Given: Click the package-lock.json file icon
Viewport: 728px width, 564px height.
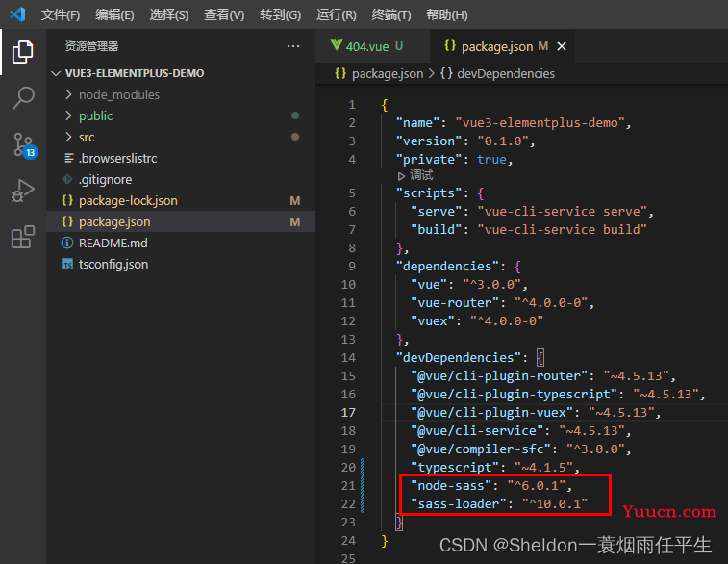Looking at the screenshot, I should pyautogui.click(x=67, y=200).
